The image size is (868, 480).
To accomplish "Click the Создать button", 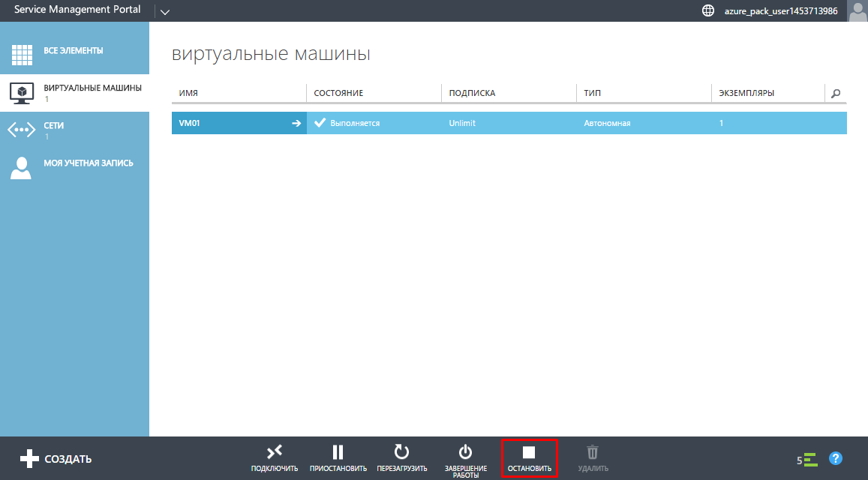I will pyautogui.click(x=56, y=459).
